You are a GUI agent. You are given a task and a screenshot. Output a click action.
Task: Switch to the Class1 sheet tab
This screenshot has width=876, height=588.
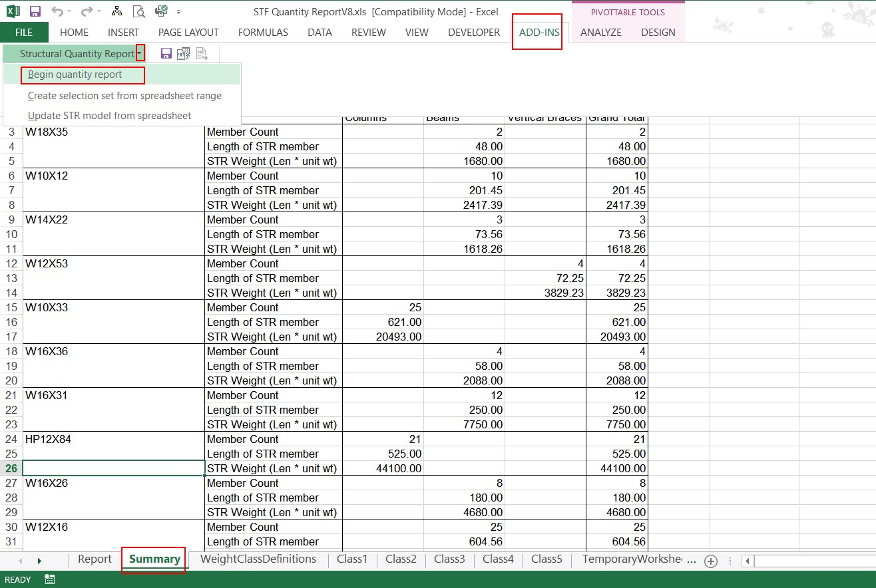[x=352, y=559]
